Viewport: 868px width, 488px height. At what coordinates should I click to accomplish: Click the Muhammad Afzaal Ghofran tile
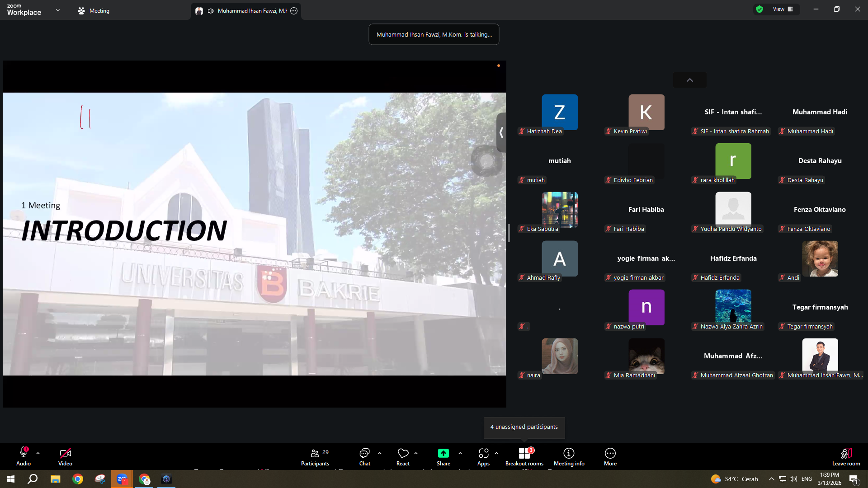point(733,356)
